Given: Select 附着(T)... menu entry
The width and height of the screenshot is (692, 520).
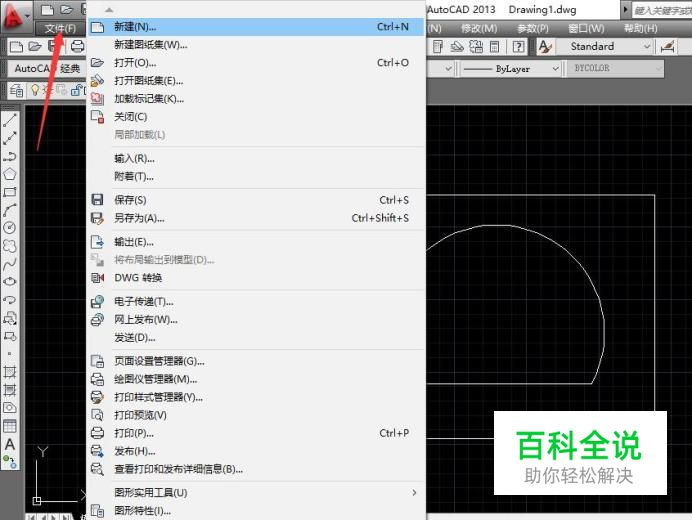Looking at the screenshot, I should [257, 177].
